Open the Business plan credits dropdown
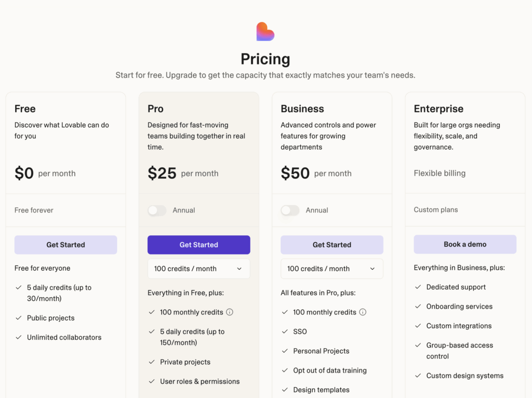 pos(331,269)
